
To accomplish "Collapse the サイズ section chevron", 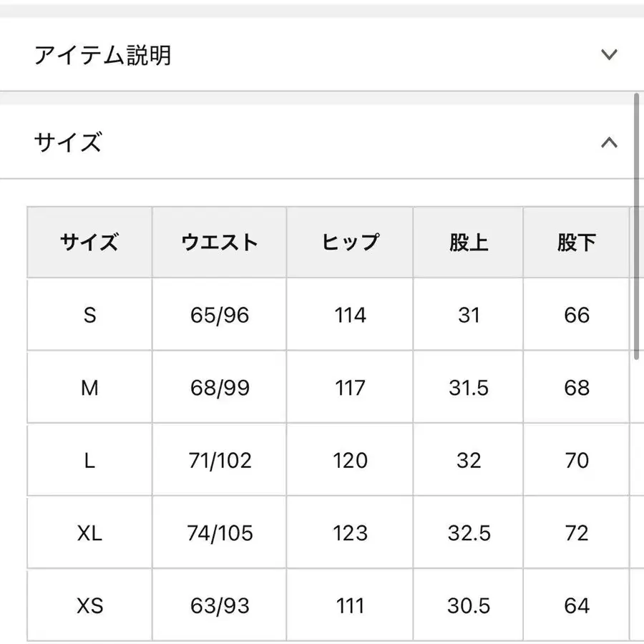I will coord(609,142).
